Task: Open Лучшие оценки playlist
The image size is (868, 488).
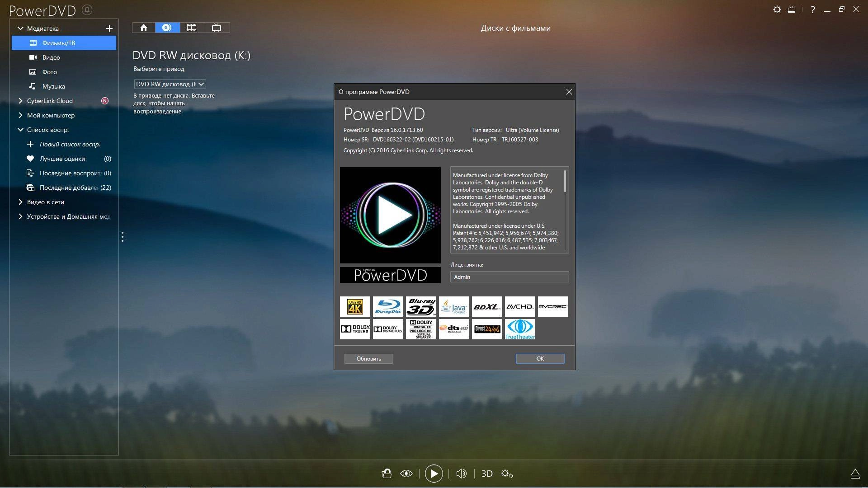Action: tap(64, 159)
